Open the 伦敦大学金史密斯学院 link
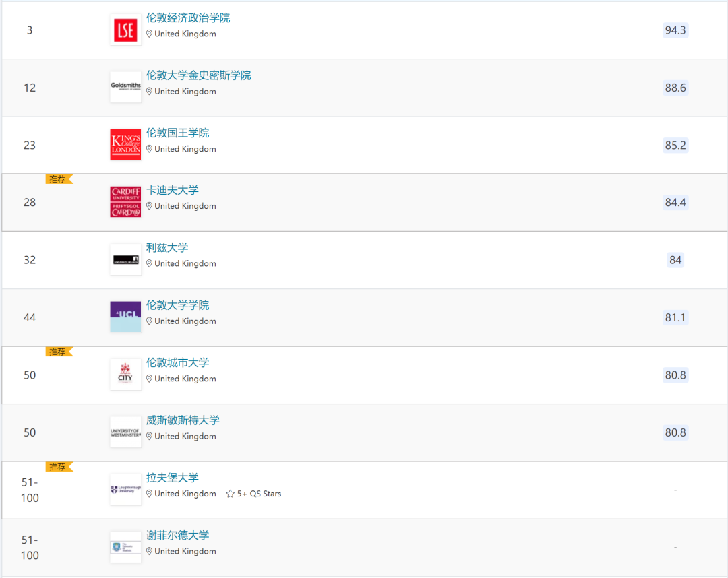728x578 pixels. tap(199, 75)
